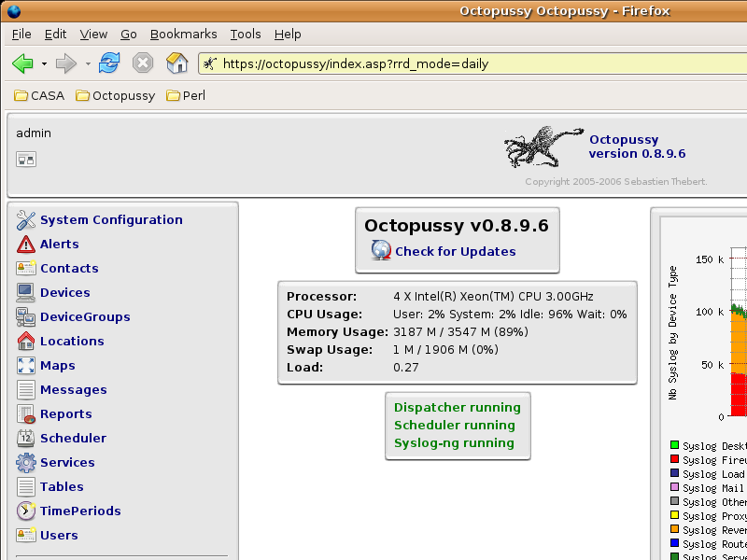Open the Users link
Image resolution: width=747 pixels, height=560 pixels.
point(59,535)
